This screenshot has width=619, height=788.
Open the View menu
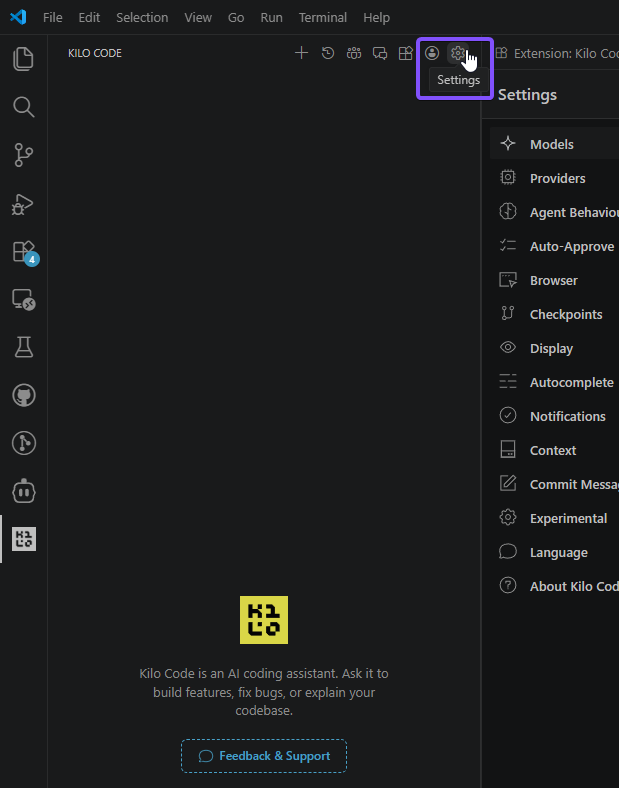[x=198, y=18]
